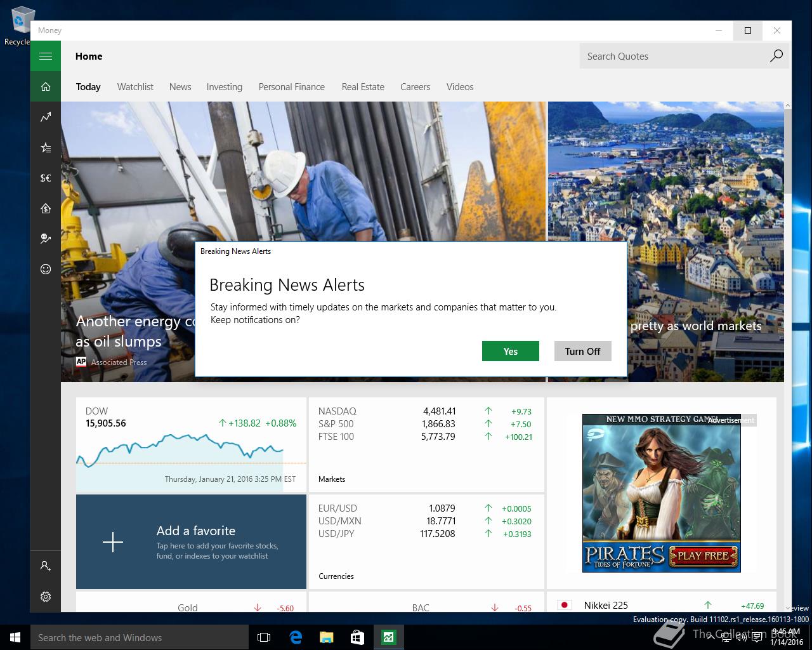
Task: Click Yes to keep notifications on
Action: tap(511, 351)
